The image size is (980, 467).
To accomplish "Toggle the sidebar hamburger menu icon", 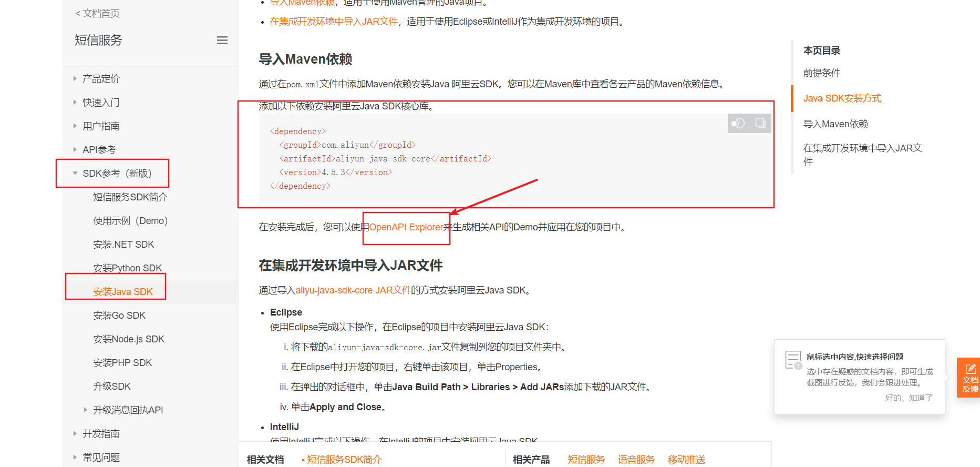I will (222, 40).
